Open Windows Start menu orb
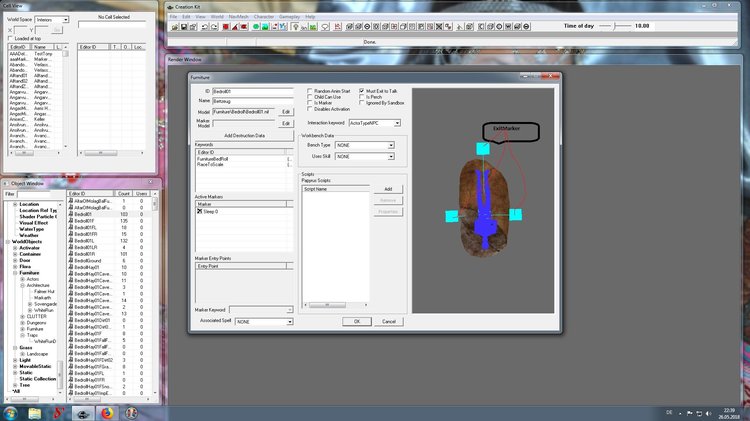Viewport: 750px width, 421px height. pos(11,413)
